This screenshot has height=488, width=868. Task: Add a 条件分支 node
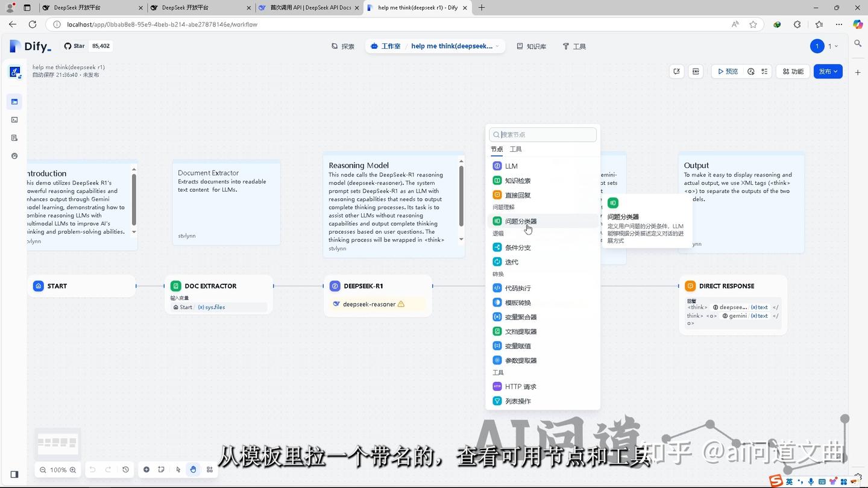click(517, 247)
